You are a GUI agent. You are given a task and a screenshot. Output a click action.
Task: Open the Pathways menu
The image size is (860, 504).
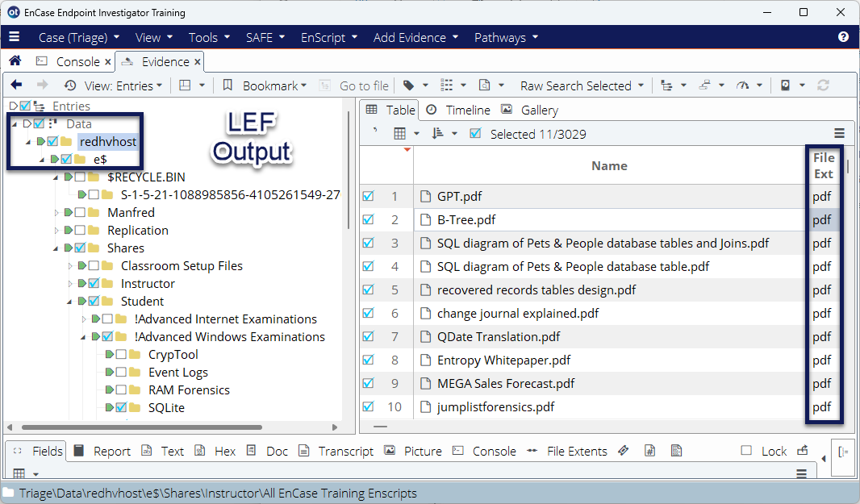pyautogui.click(x=506, y=37)
